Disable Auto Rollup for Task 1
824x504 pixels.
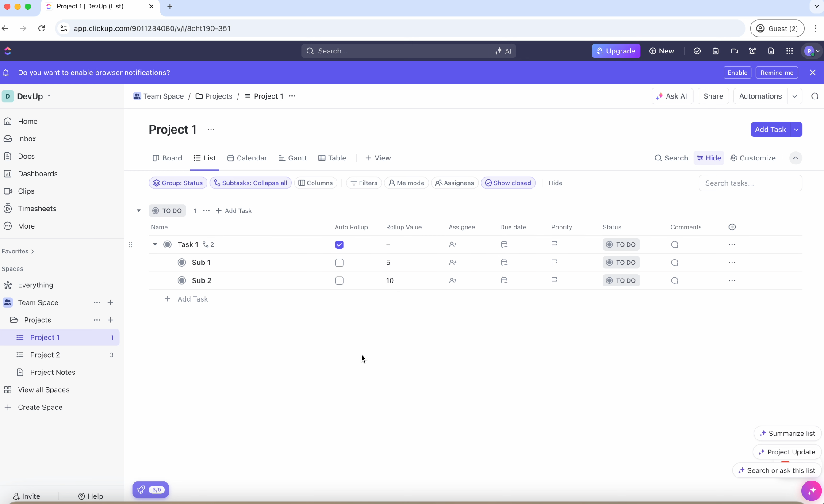click(x=339, y=244)
